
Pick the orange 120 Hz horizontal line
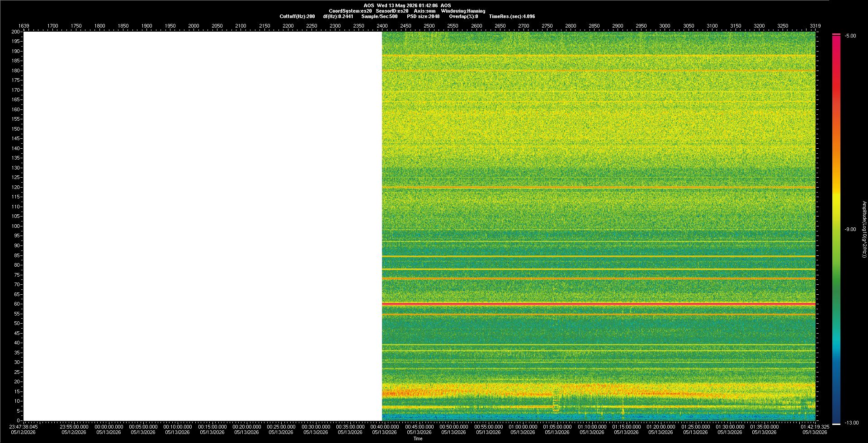coord(599,187)
